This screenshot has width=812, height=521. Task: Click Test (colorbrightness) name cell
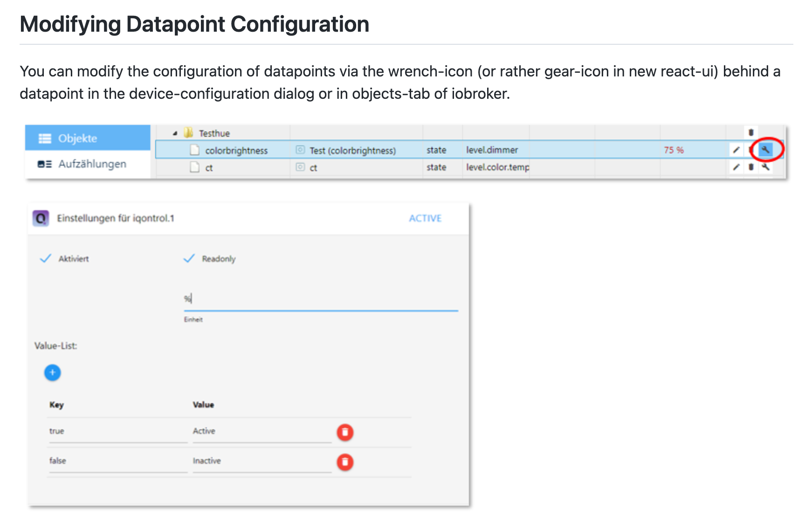click(353, 151)
